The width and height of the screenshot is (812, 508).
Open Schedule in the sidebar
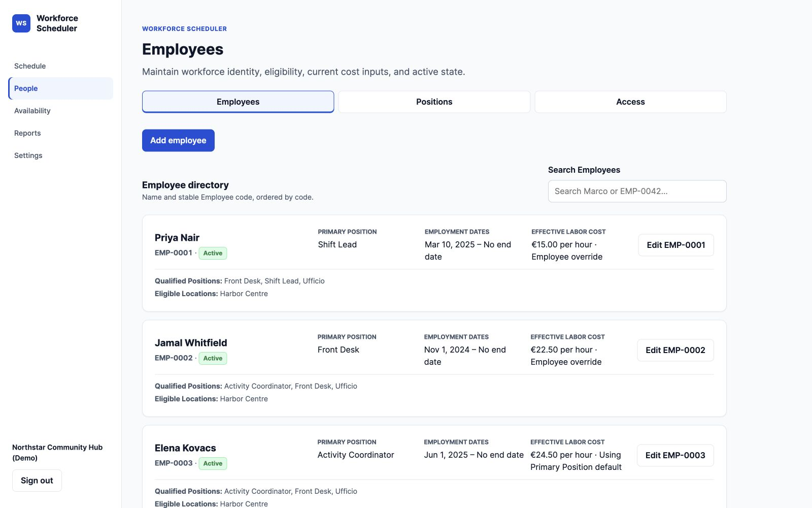click(60, 66)
